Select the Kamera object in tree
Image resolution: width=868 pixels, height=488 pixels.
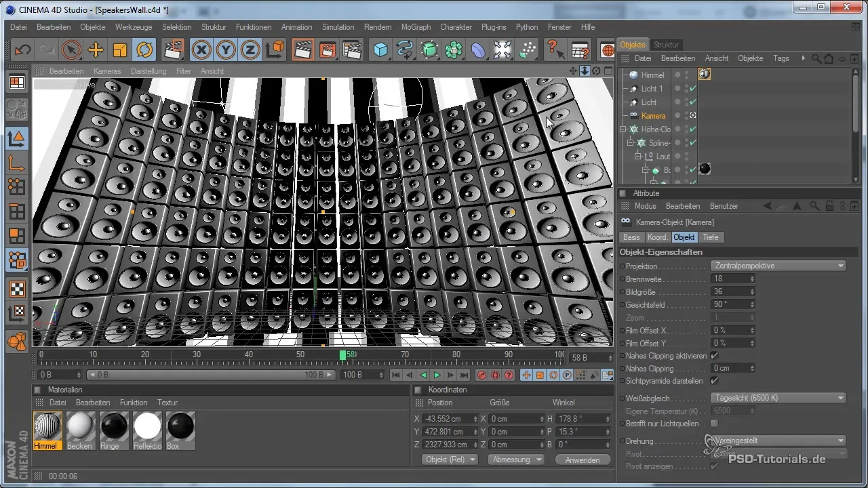654,116
